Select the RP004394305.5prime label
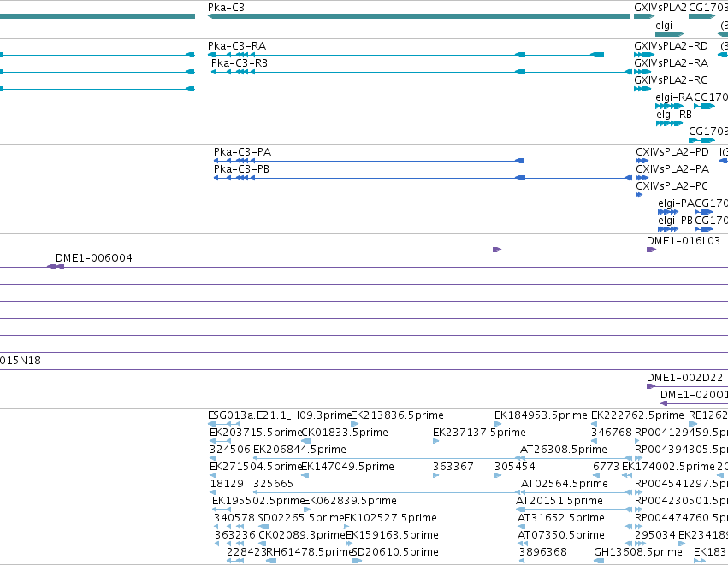The height and width of the screenshot is (565, 728). point(681,450)
